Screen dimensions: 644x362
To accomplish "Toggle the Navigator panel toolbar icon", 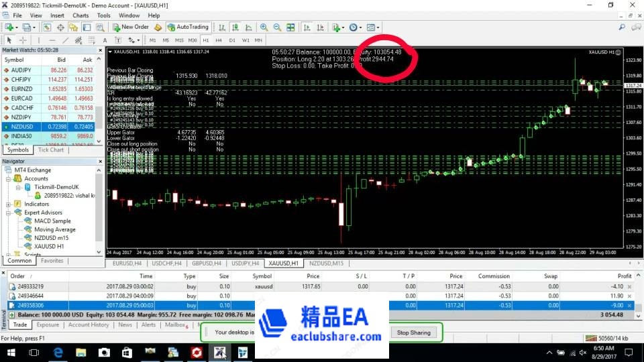I will (74, 27).
